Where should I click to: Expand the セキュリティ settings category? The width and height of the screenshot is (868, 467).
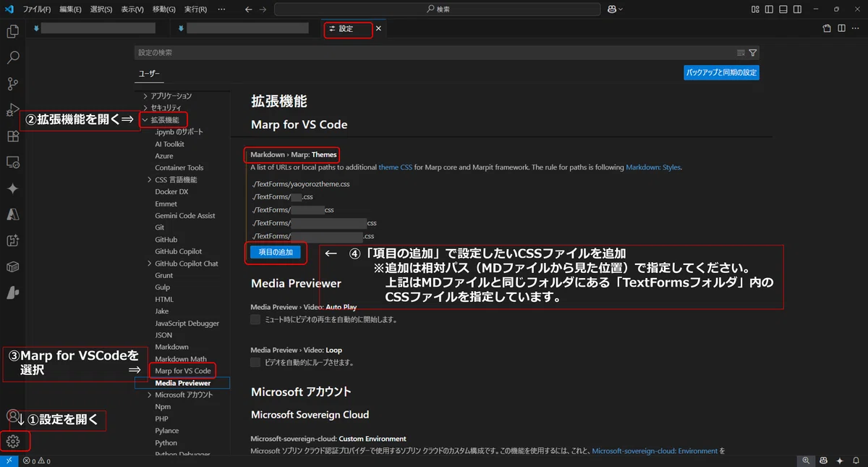coord(145,108)
